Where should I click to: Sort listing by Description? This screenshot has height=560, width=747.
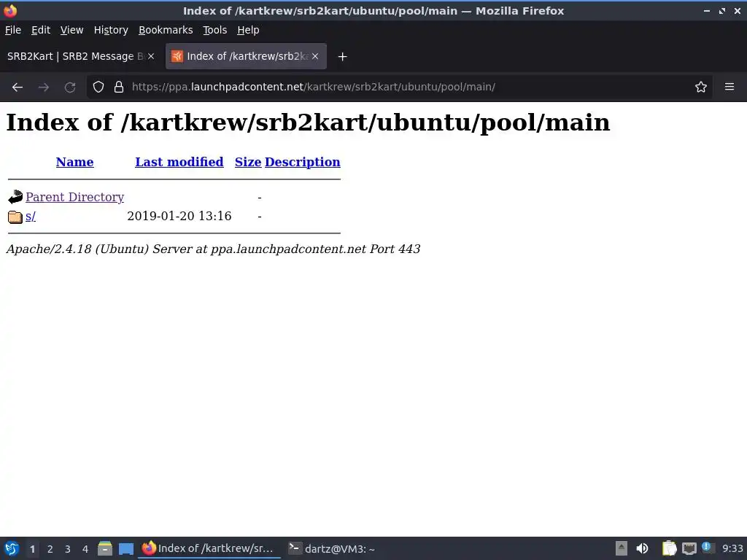pyautogui.click(x=303, y=162)
